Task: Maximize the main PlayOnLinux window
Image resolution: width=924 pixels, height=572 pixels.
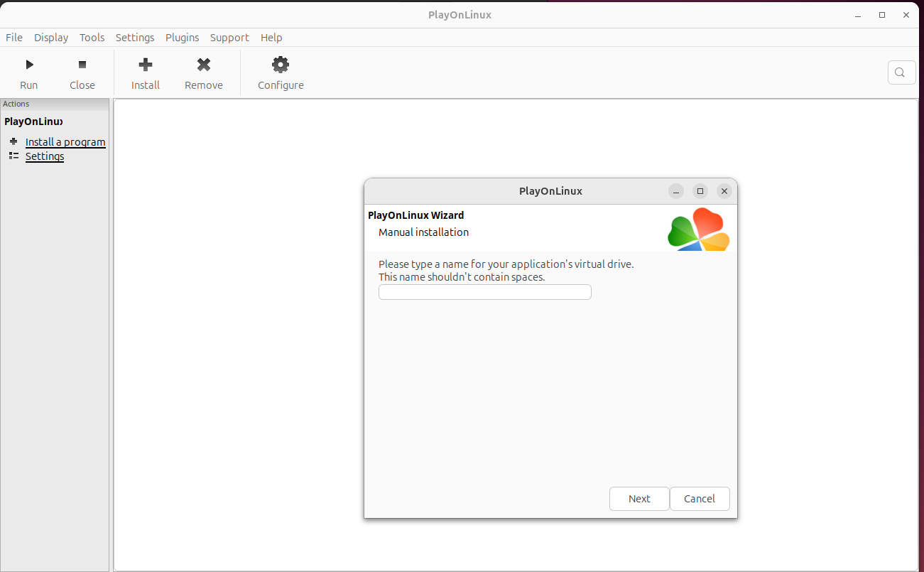Action: (x=882, y=15)
